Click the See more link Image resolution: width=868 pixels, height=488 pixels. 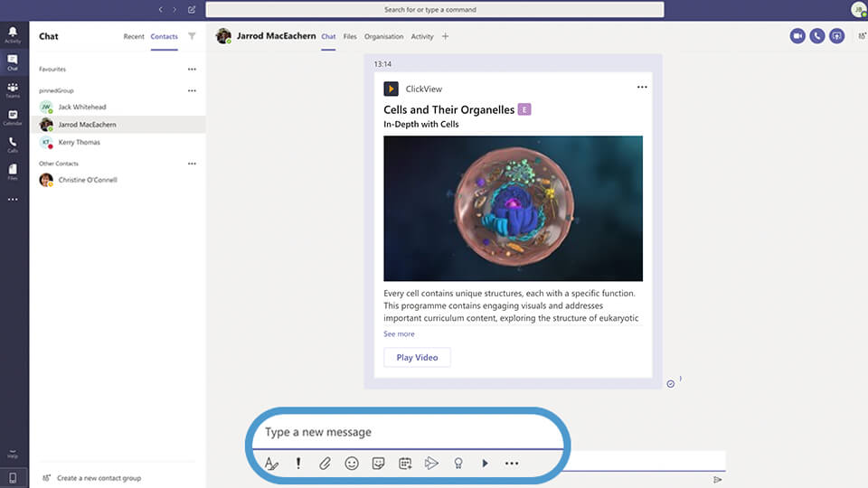point(399,334)
